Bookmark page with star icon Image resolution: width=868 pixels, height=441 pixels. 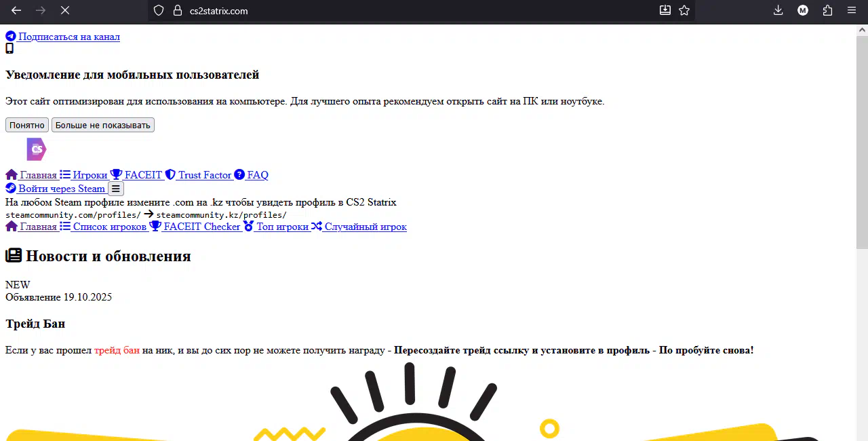(x=684, y=10)
